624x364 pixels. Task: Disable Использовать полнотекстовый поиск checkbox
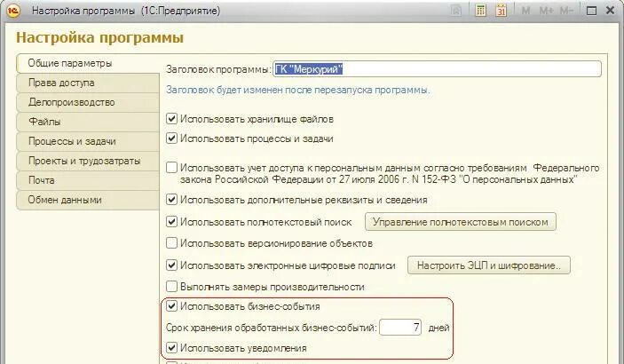coord(171,221)
